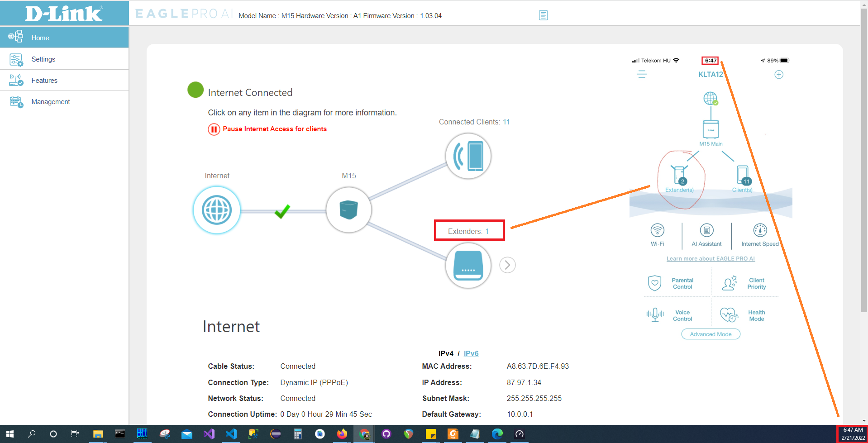Screen dimensions: 868x443
Task: Click the M15 router icon
Action: click(x=348, y=210)
